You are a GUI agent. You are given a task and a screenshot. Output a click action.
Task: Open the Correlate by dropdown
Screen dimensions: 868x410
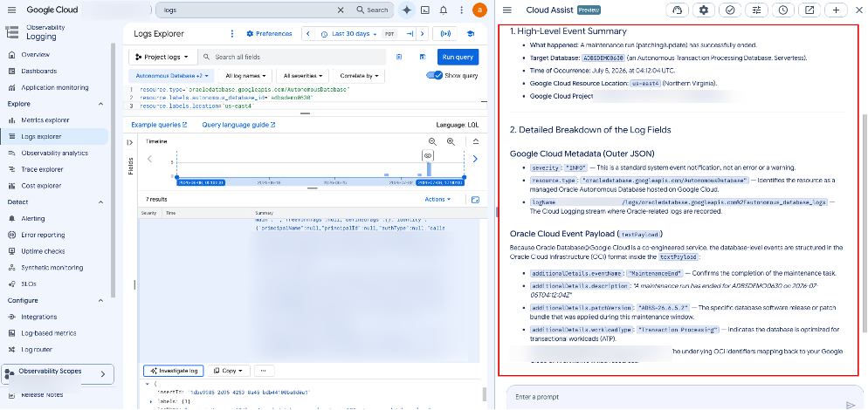359,76
